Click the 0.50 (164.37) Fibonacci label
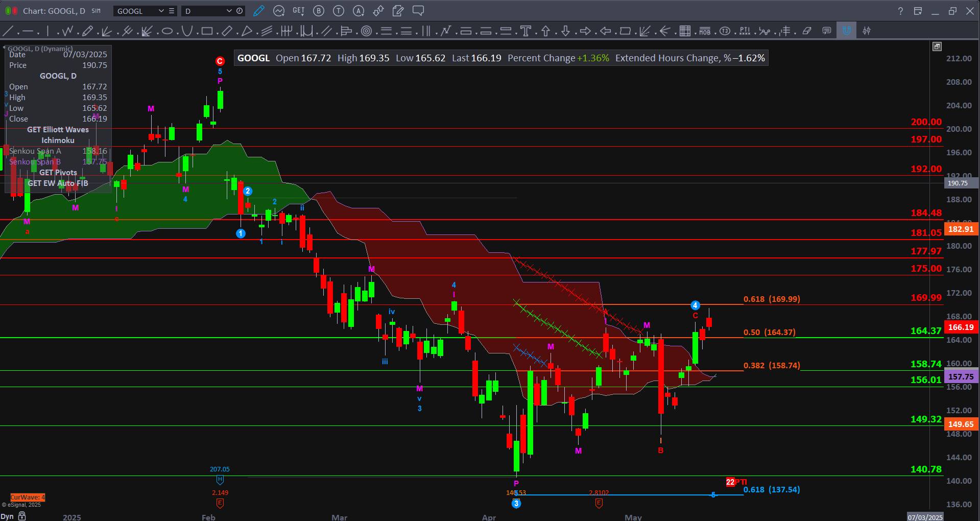This screenshot has height=521, width=980. pos(770,332)
